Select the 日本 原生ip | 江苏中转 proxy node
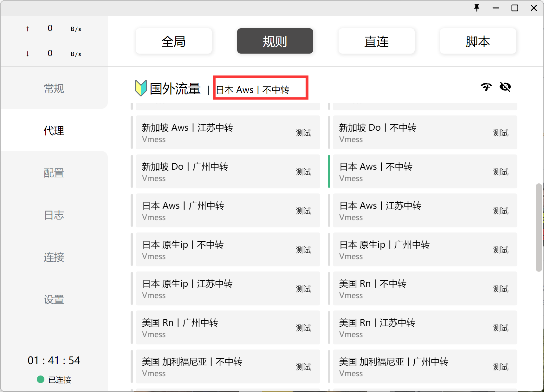Screen dimensions: 544x392 pos(228,288)
